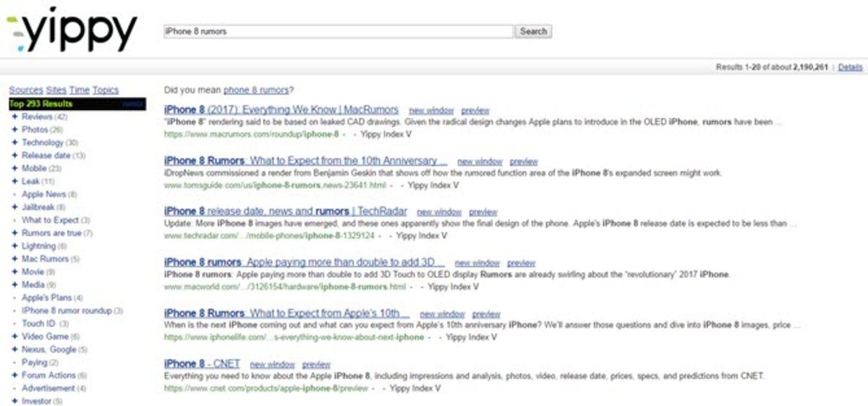The width and height of the screenshot is (868, 406).
Task: Open MacRumors result in new window
Action: [x=431, y=111]
